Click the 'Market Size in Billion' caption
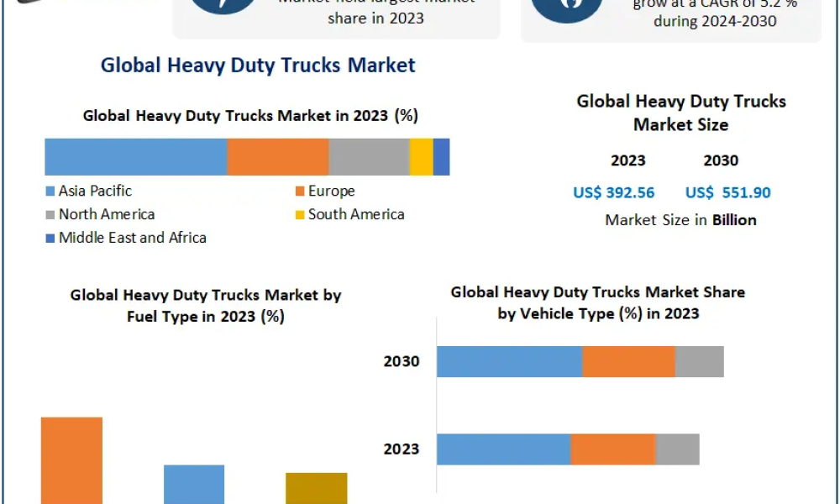Viewport: 840px width, 504px height. pos(681,220)
